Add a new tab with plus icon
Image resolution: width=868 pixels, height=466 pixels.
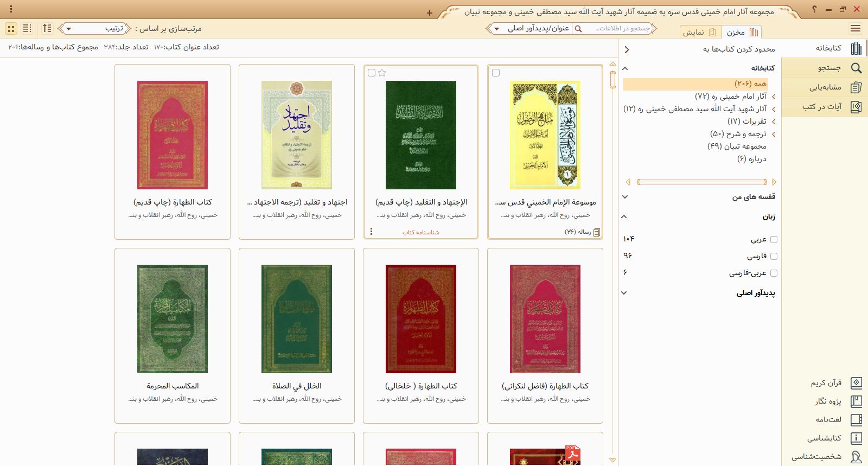430,13
